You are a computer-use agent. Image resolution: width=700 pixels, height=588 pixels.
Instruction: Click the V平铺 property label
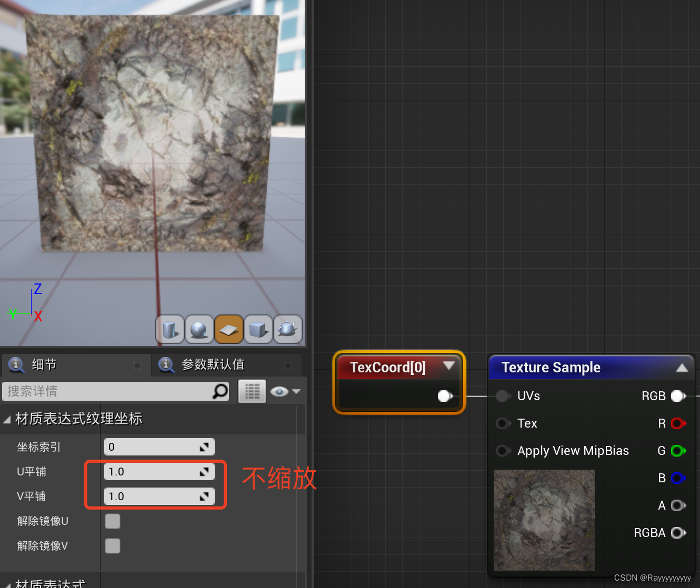click(32, 496)
